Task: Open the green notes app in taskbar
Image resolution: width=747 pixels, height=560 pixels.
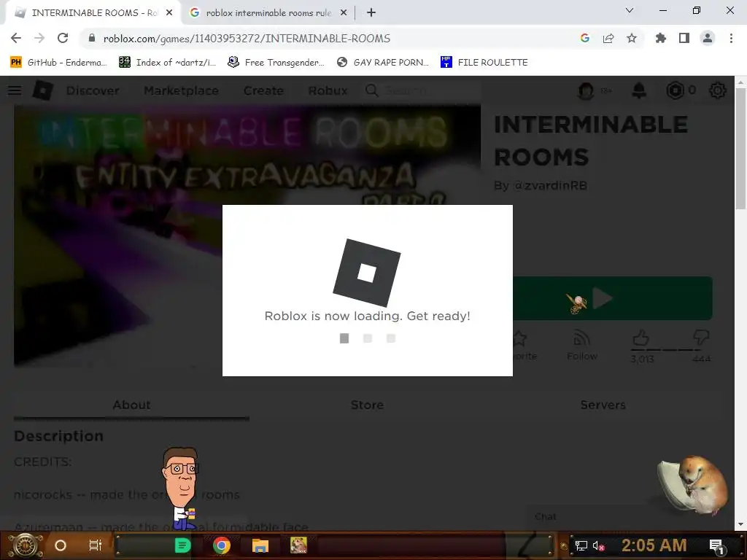Action: (182, 545)
